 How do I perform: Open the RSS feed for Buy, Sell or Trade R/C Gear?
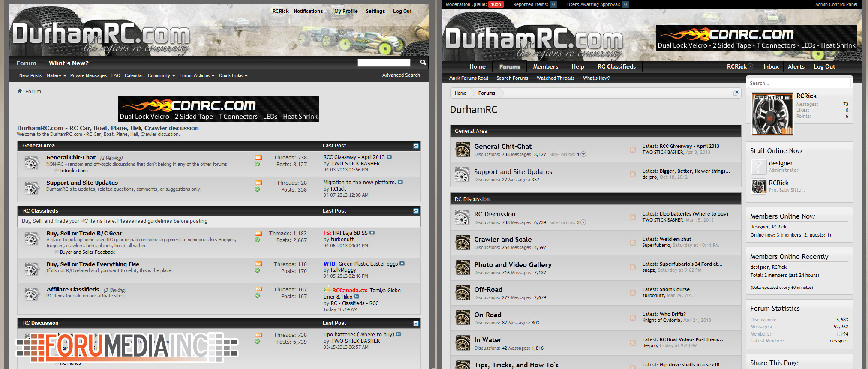[x=258, y=234]
